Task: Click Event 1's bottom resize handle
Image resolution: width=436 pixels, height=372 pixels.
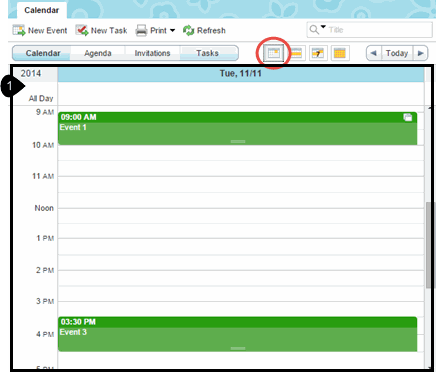Action: click(x=238, y=142)
